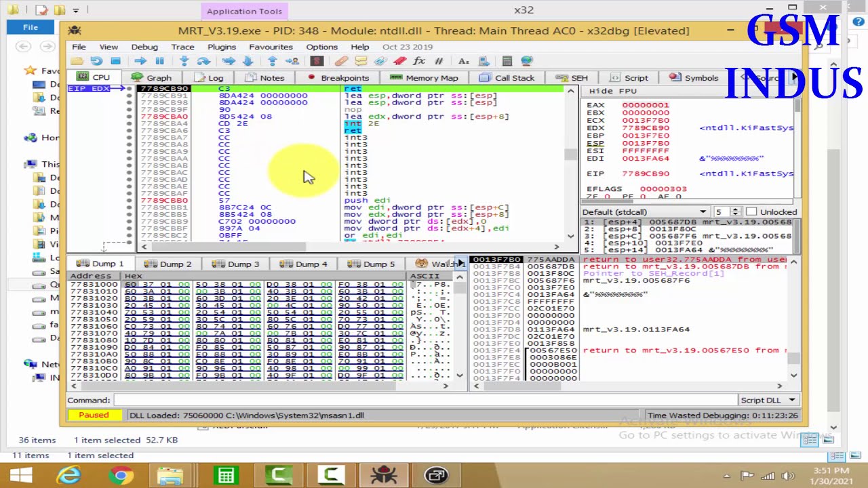Open the Script tab

(629, 78)
